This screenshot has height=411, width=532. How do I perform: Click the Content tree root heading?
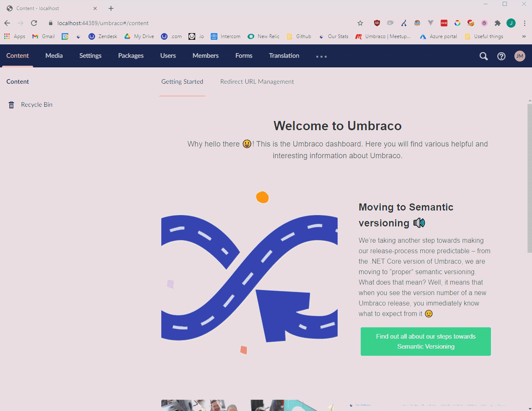coord(18,82)
